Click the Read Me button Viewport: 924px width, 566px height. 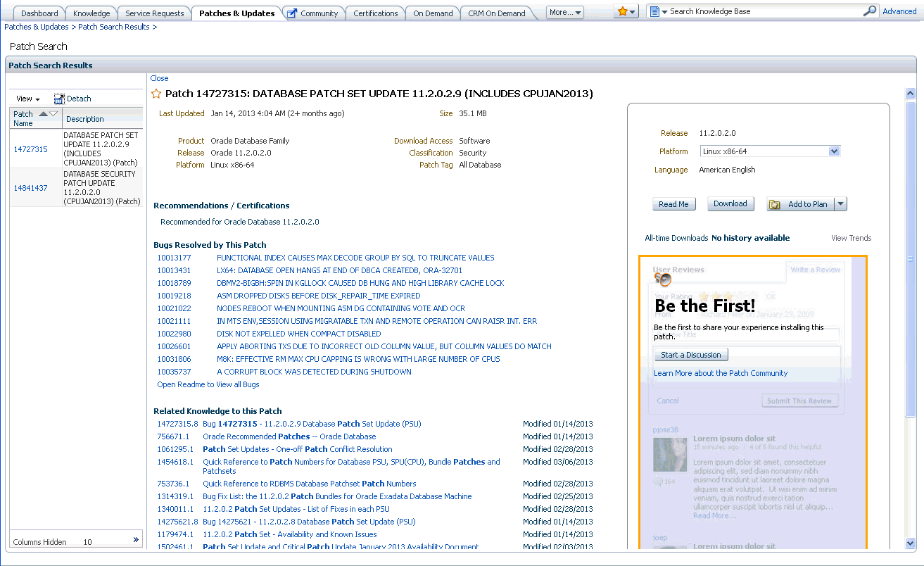673,204
